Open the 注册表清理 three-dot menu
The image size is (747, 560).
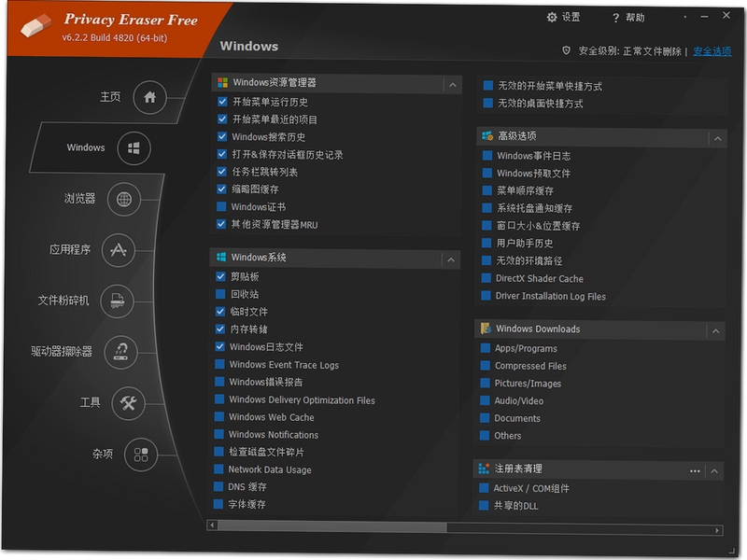695,471
